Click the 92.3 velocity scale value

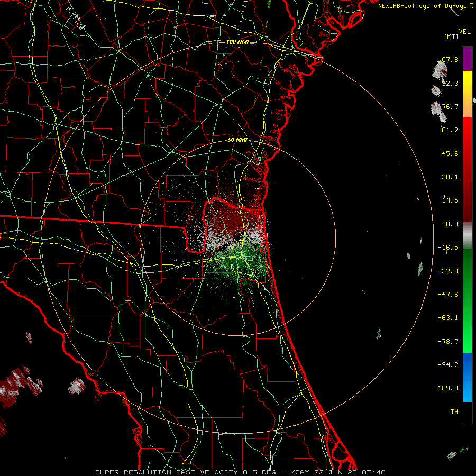[x=450, y=83]
